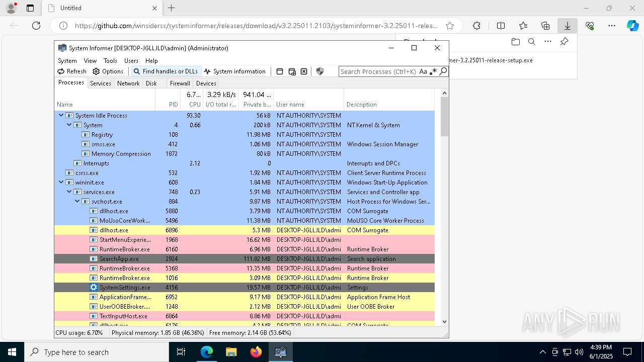Select MoUsoCoreWorker process row

pos(245,221)
